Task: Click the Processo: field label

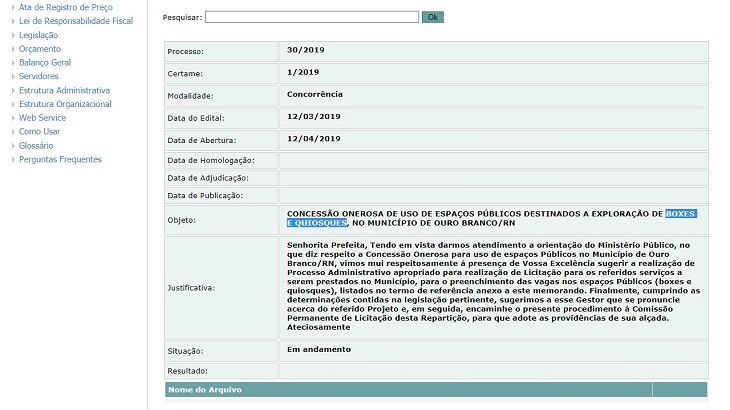Action: click(x=185, y=52)
